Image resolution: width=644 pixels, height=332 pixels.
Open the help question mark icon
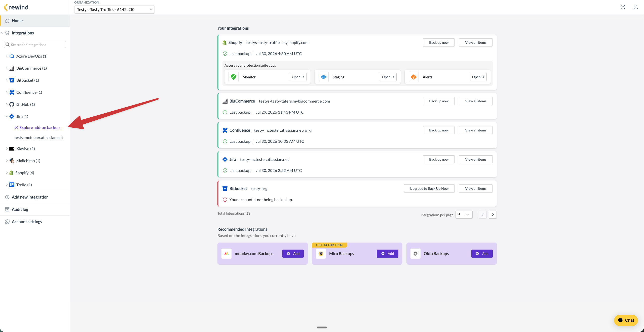[623, 7]
